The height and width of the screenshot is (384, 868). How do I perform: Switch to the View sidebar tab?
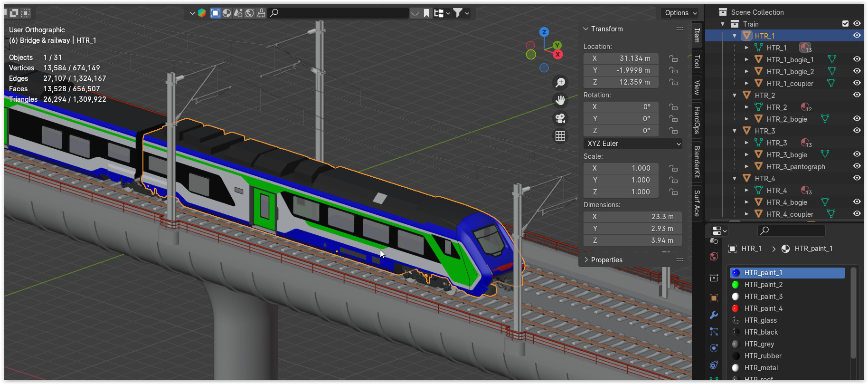tap(697, 88)
